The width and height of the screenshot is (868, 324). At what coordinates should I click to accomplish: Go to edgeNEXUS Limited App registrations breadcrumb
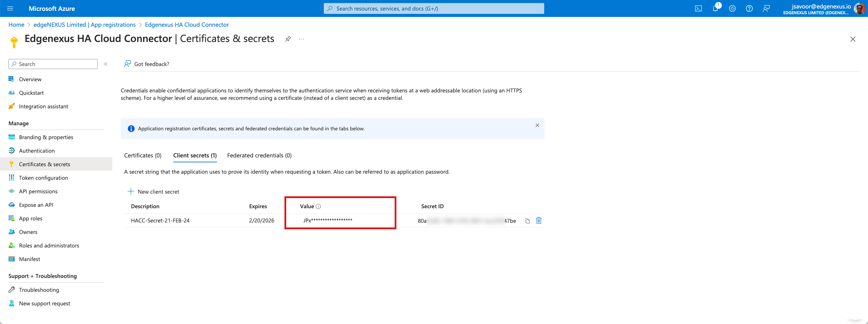[x=84, y=25]
